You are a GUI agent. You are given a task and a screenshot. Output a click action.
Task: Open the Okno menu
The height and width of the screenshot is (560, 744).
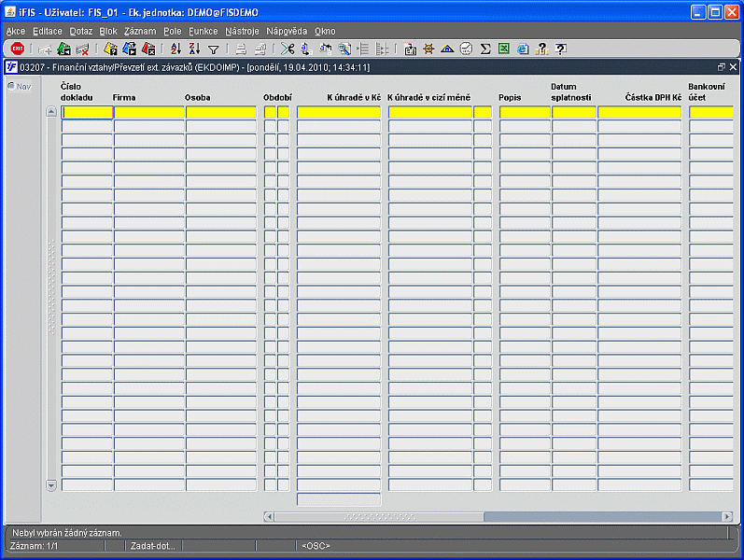[x=325, y=32]
